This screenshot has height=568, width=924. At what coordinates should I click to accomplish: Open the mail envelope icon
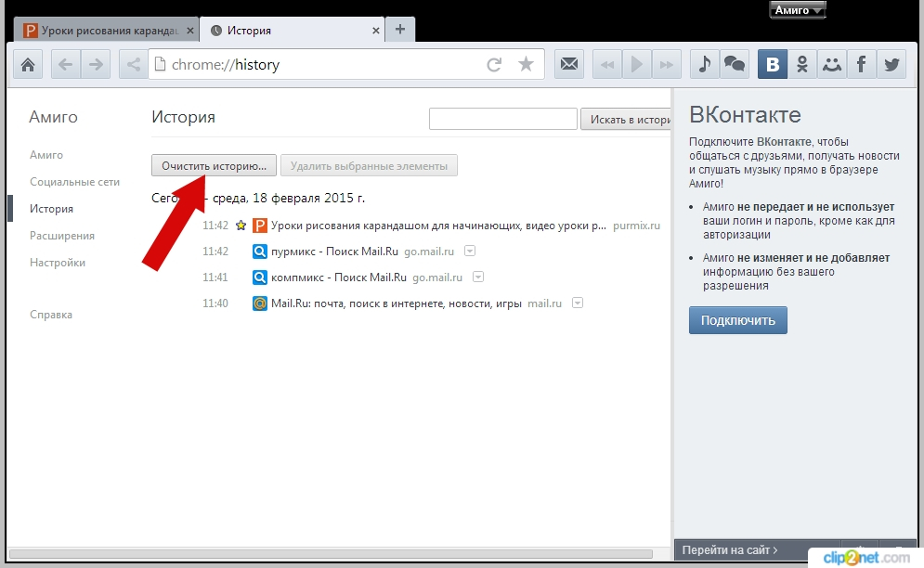pyautogui.click(x=568, y=64)
